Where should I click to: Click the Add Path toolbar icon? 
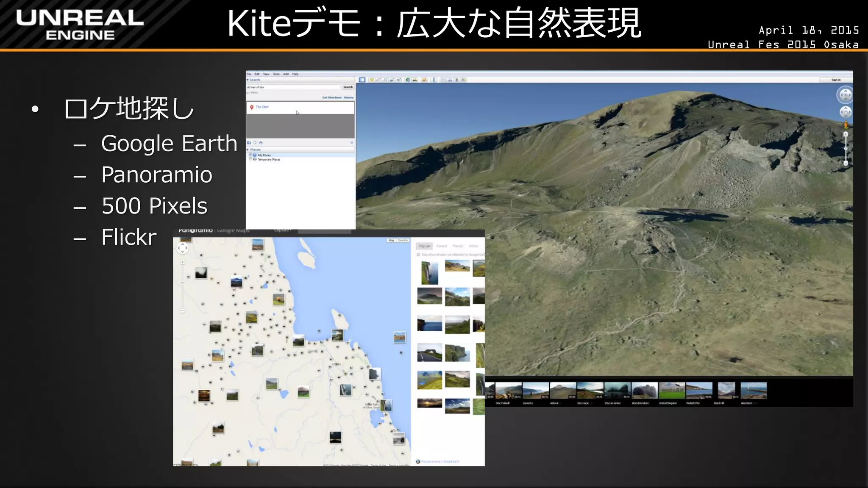(x=385, y=80)
